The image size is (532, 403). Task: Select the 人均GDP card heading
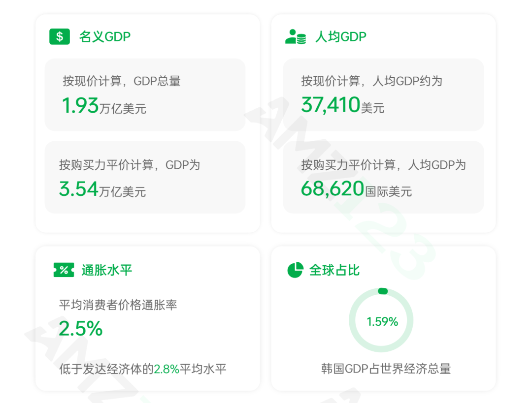[341, 36]
